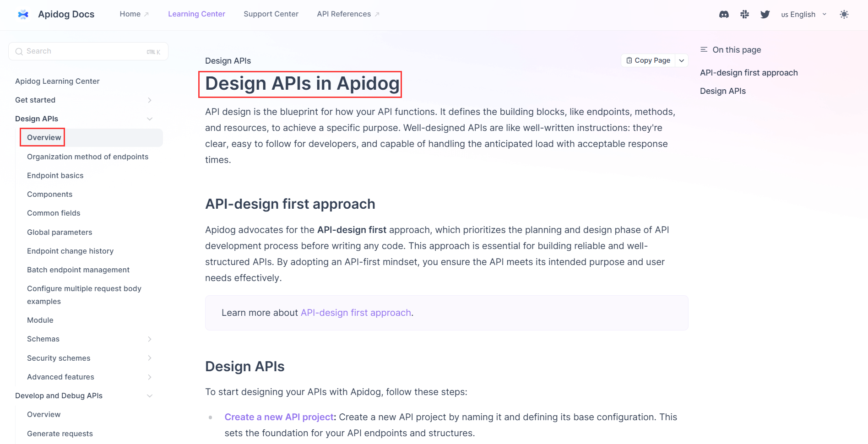Viewport: 868px width, 444px height.
Task: Jump to Design APIs in page outline
Action: tap(723, 91)
